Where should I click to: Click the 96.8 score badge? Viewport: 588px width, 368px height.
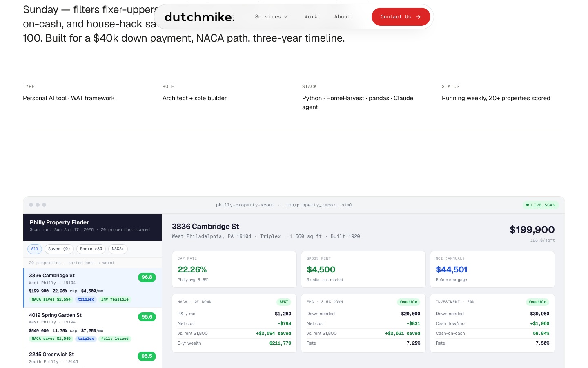pos(147,277)
